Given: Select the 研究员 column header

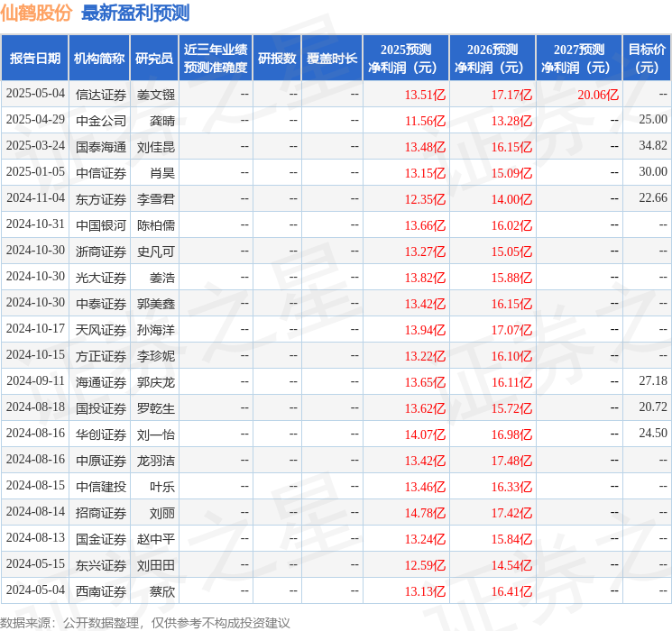Looking at the screenshot, I should (x=154, y=58).
